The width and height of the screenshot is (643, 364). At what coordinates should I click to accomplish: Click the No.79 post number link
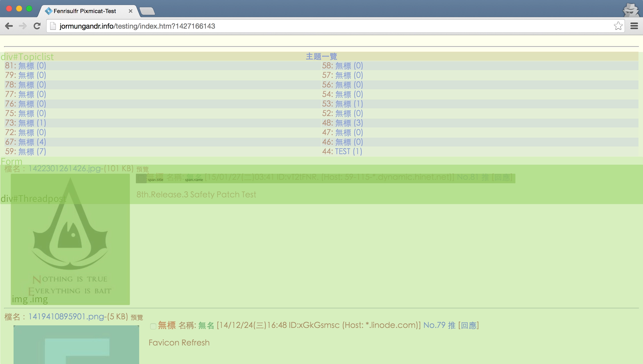pos(434,325)
